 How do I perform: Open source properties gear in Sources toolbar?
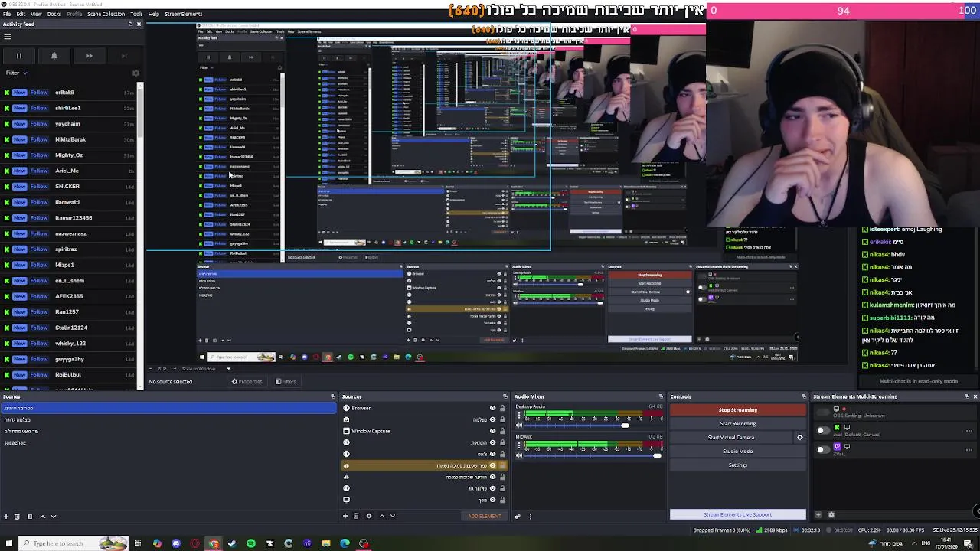tap(369, 516)
